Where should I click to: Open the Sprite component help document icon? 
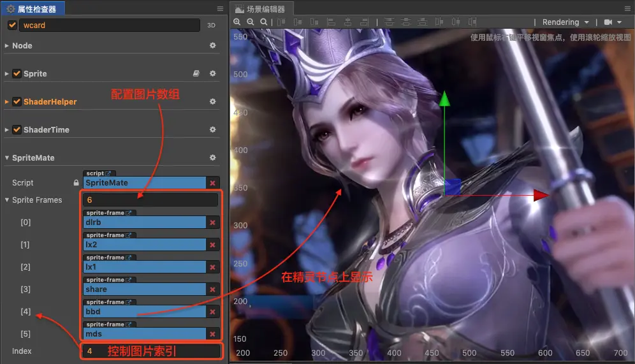(x=196, y=73)
